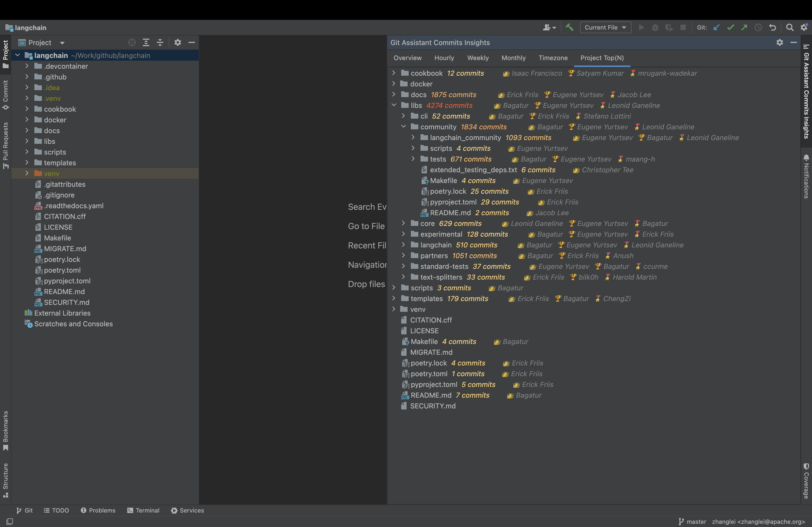Open Git Assistant panel settings gear
Image resolution: width=812 pixels, height=527 pixels.
point(780,43)
